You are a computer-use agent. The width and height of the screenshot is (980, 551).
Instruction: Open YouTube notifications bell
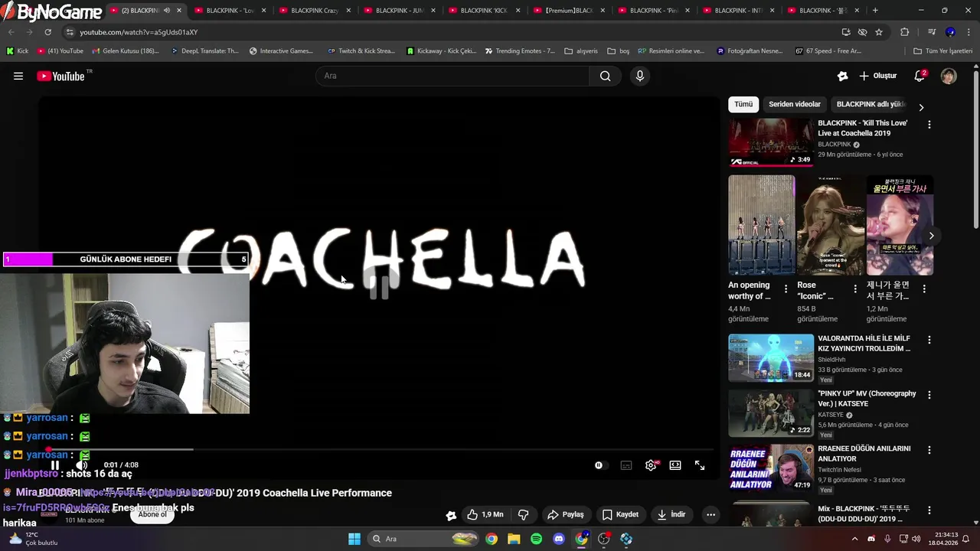(920, 76)
